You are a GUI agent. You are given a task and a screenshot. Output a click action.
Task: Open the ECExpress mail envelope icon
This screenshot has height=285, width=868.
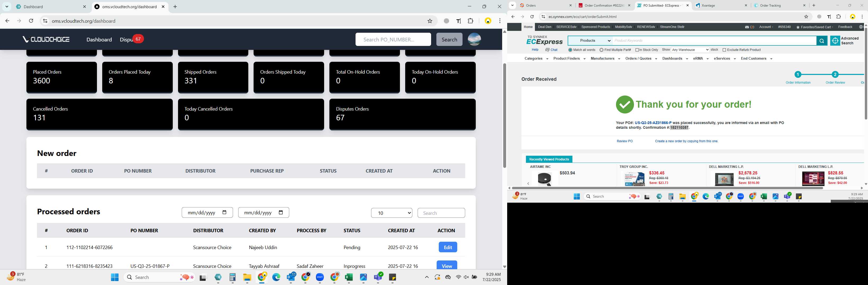747,27
